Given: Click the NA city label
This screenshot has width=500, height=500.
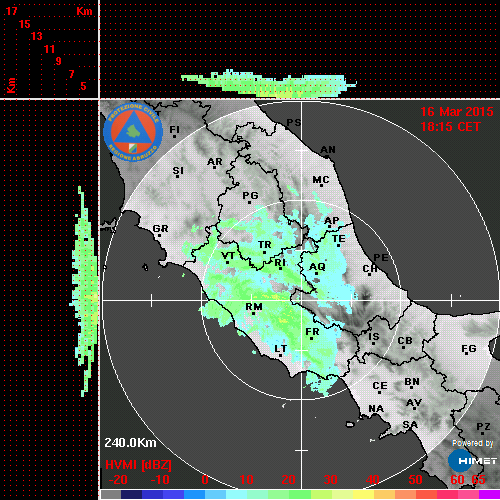Looking at the screenshot, I should point(376,408).
